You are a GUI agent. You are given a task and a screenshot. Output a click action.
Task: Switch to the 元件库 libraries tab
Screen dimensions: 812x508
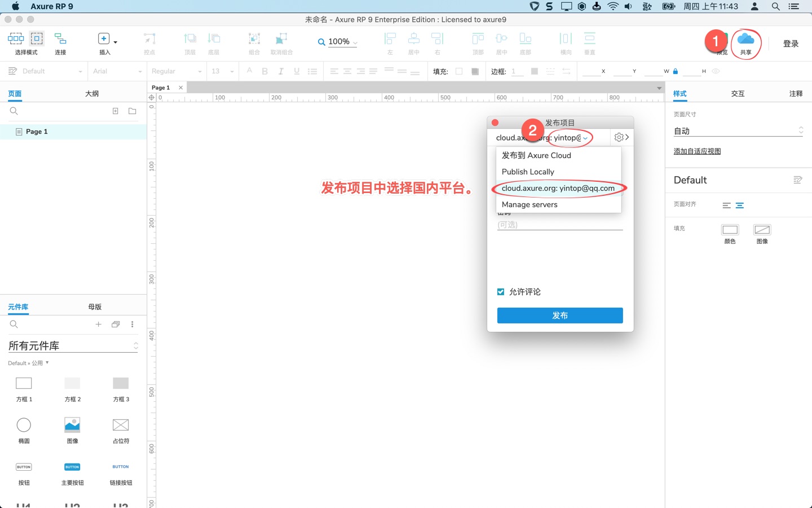point(18,307)
